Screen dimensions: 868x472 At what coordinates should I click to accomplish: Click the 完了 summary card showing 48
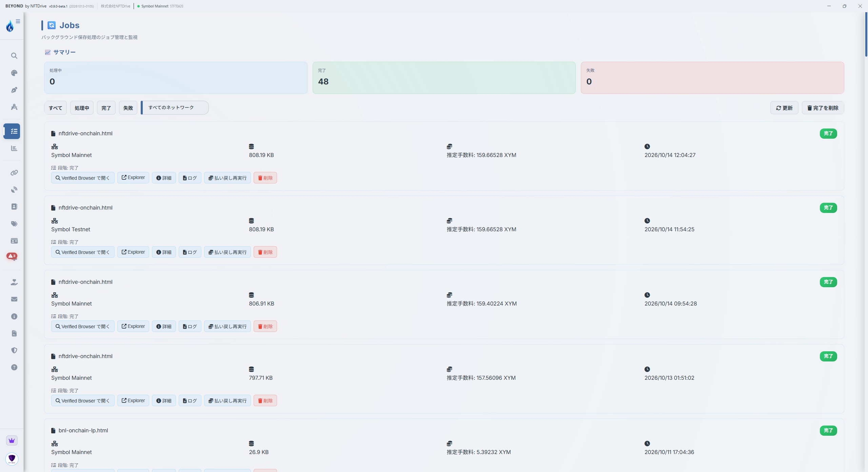[444, 78]
